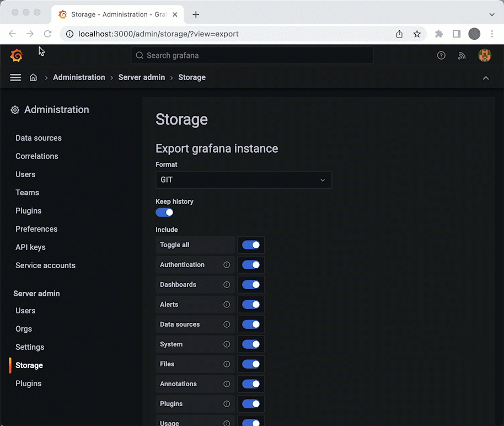Open the user profile avatar menu

pos(484,55)
